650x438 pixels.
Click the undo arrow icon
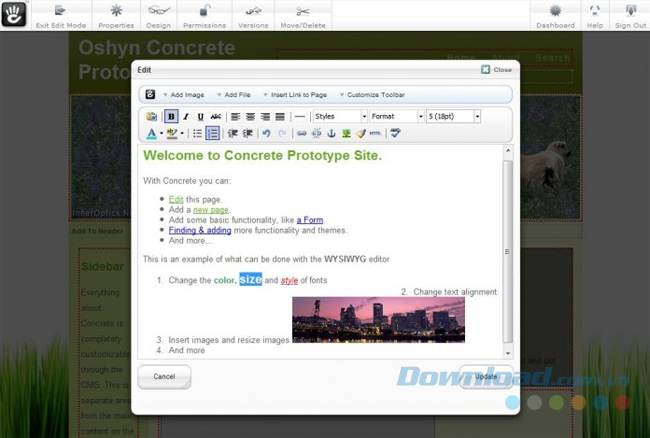tap(266, 133)
